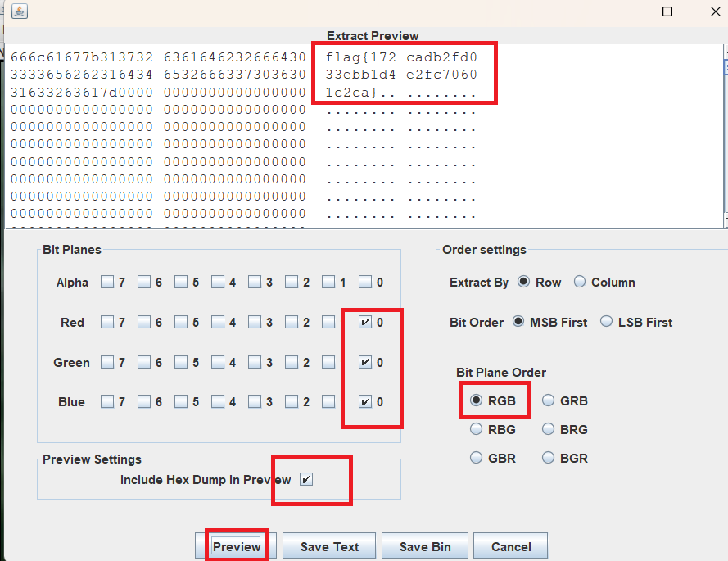This screenshot has height=561, width=728.
Task: Check Blue bit plane 7
Action: click(x=107, y=401)
